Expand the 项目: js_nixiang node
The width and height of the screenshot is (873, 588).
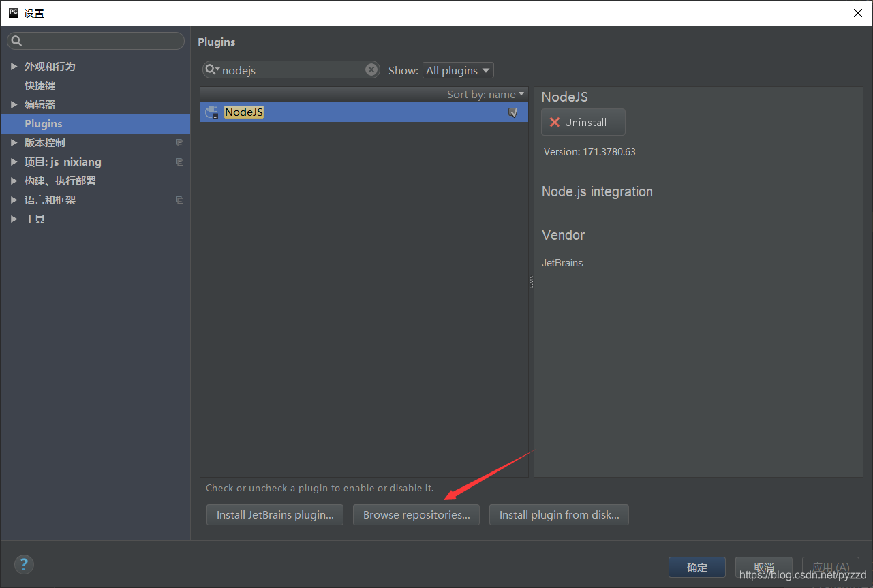pos(14,162)
